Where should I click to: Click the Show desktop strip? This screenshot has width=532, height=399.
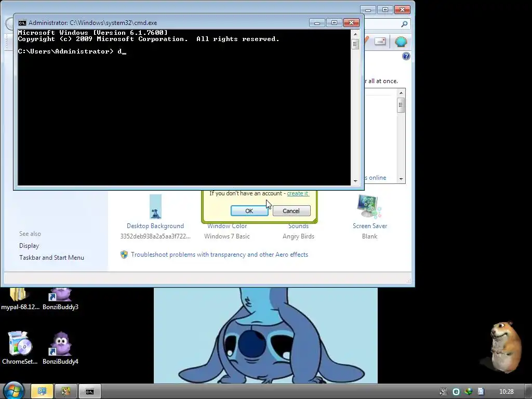tap(528, 392)
